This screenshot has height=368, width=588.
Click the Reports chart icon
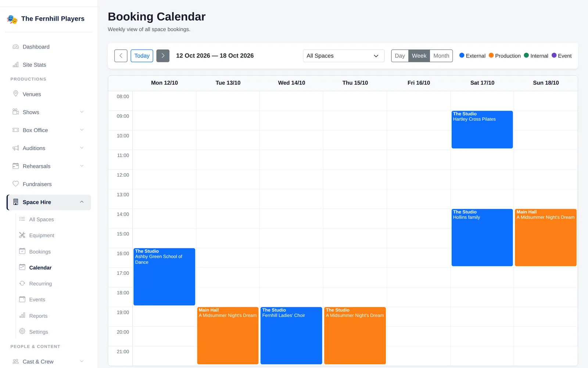[x=22, y=316]
